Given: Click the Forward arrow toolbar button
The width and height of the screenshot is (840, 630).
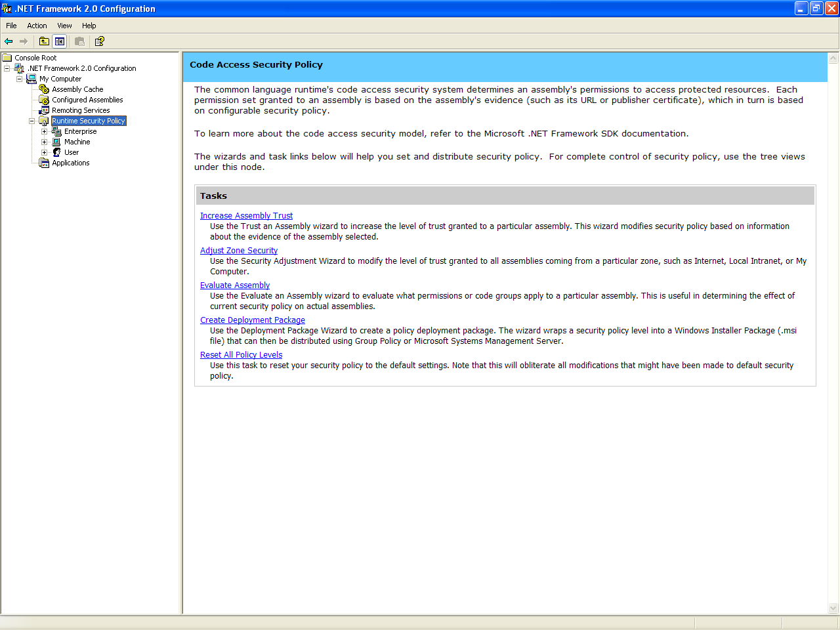Looking at the screenshot, I should (24, 41).
